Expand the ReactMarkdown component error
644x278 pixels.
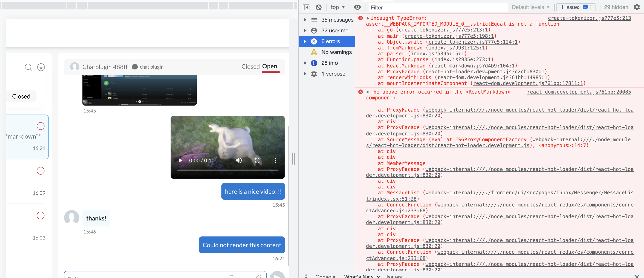click(x=368, y=92)
